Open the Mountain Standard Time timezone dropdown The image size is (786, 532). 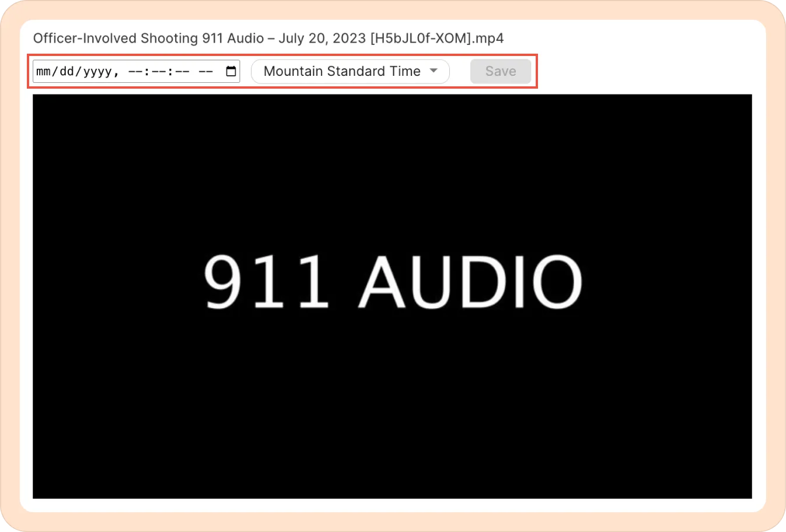pos(350,71)
